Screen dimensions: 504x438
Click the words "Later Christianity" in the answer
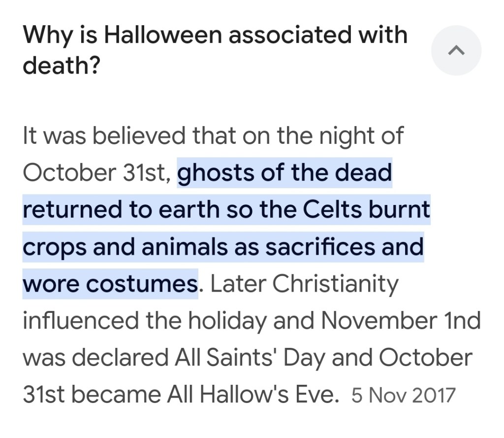tap(305, 284)
